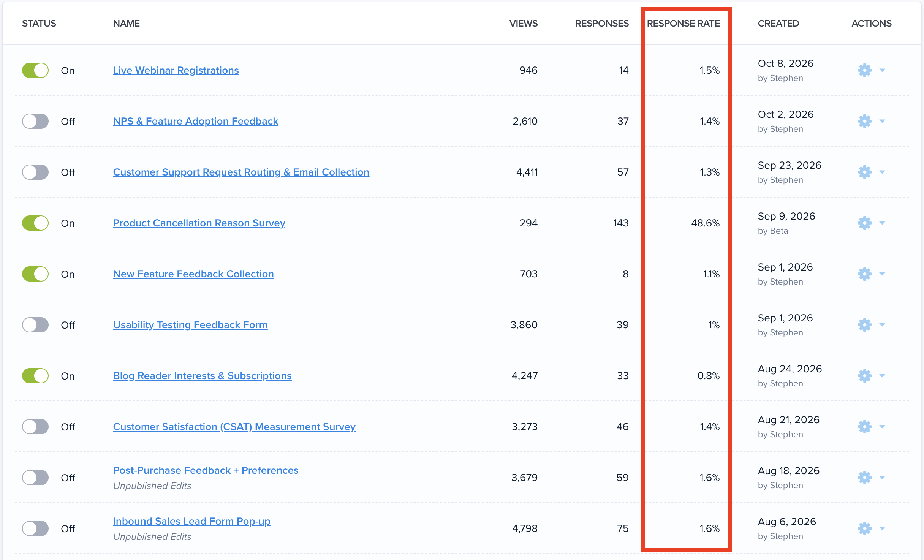Click the Sep 23, 2026 created date
Screen dimensions: 924x560
[x=790, y=165]
